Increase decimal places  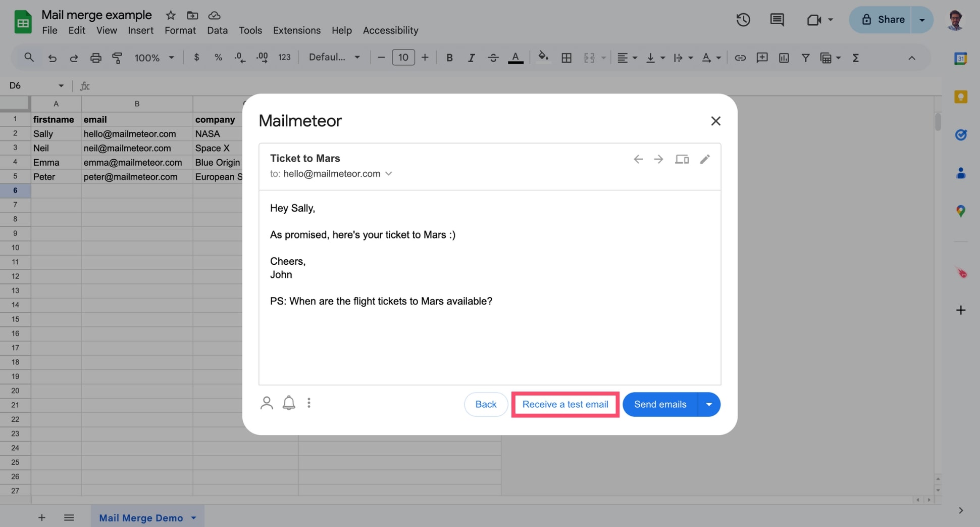coord(262,58)
